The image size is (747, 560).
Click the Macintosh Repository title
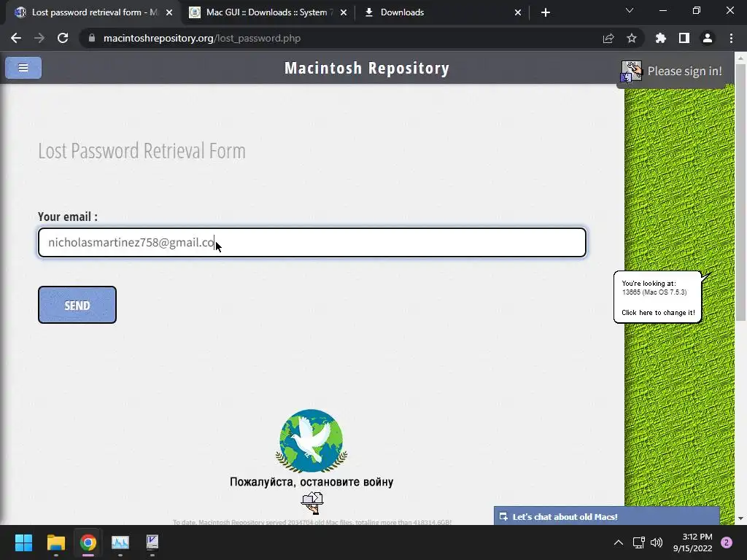tap(367, 68)
